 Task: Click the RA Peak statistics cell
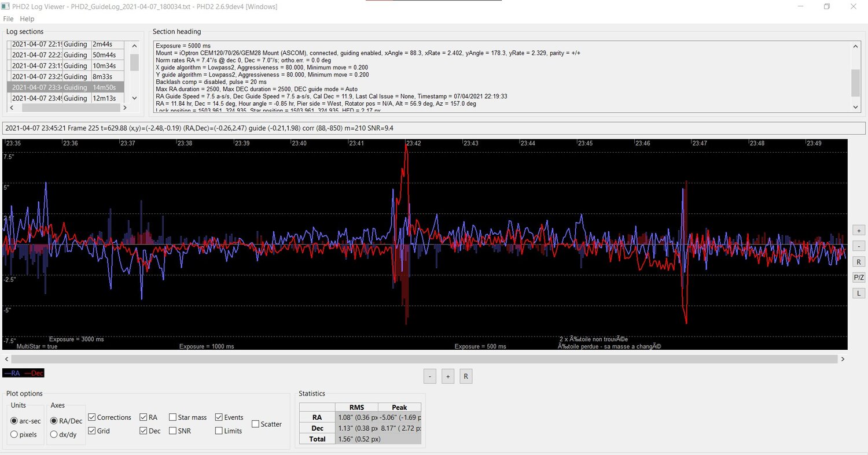point(400,417)
